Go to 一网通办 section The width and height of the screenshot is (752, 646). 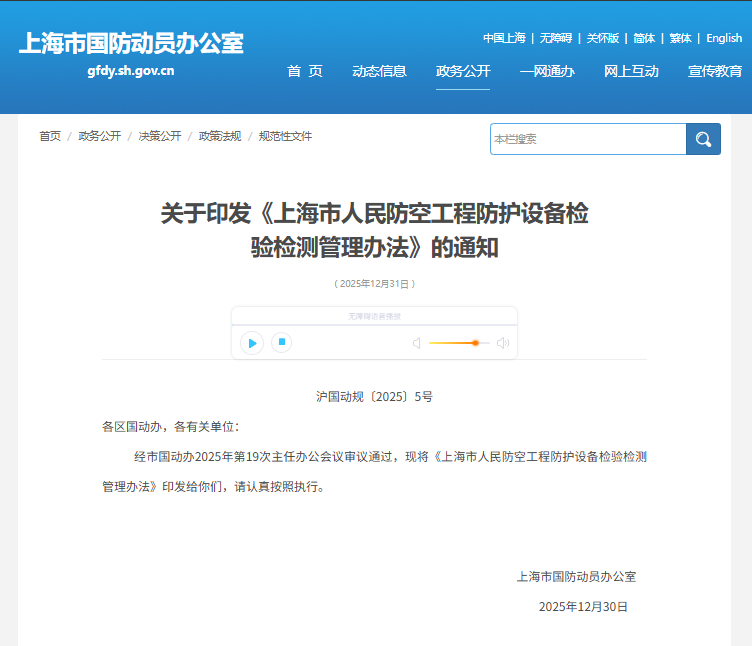[547, 71]
